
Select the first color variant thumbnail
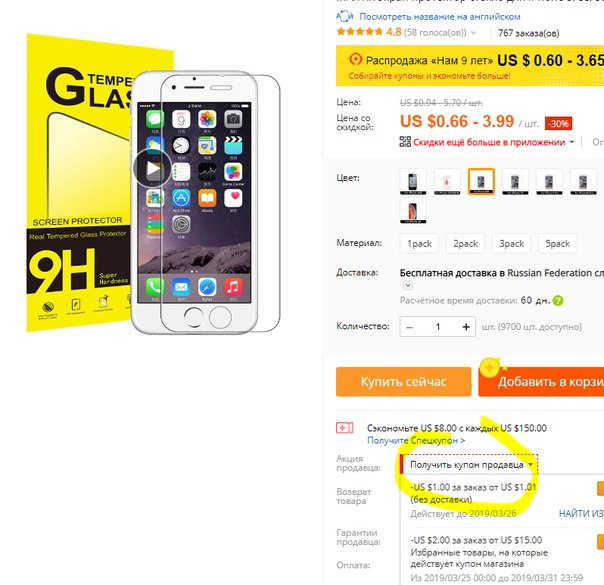(x=413, y=181)
